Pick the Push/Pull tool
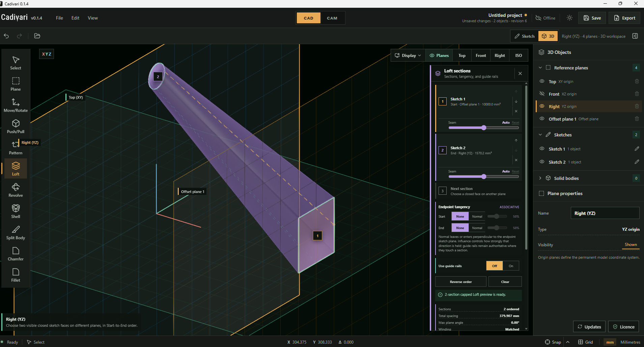The height and width of the screenshot is (347, 644). pyautogui.click(x=16, y=127)
